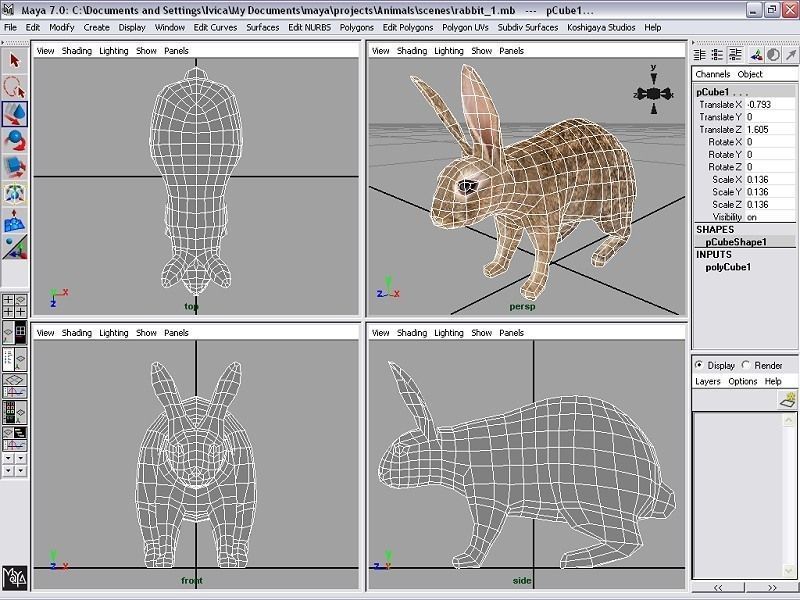Open Panels menu in persp viewport
800x600 pixels.
(511, 51)
